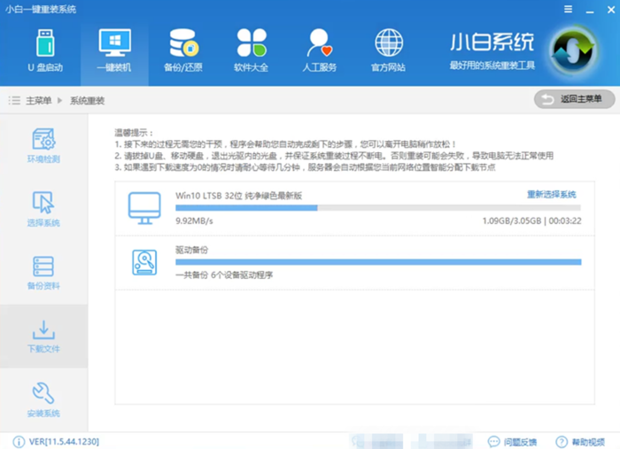
Task: Click the Win10 LTSB download progress bar
Action: point(378,208)
